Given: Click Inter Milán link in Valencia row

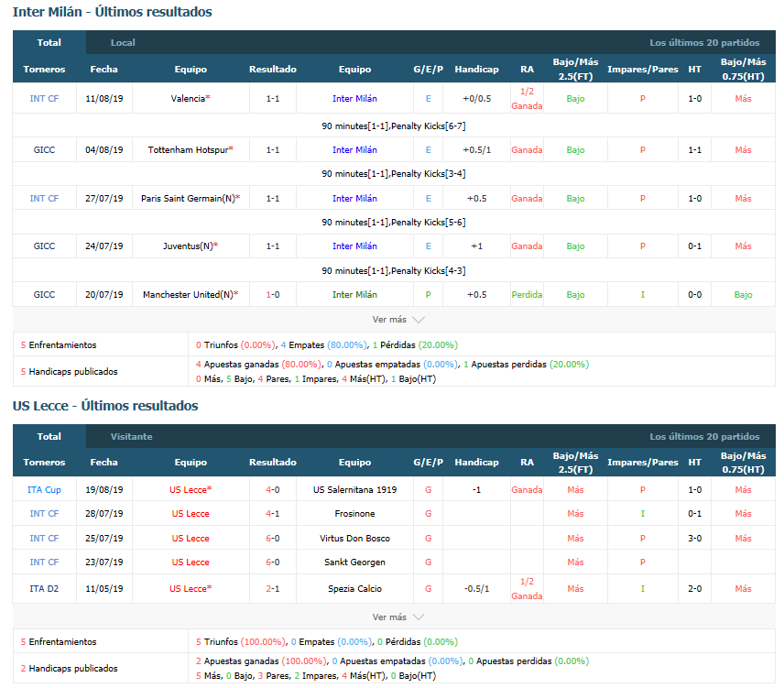Looking at the screenshot, I should click(x=354, y=99).
